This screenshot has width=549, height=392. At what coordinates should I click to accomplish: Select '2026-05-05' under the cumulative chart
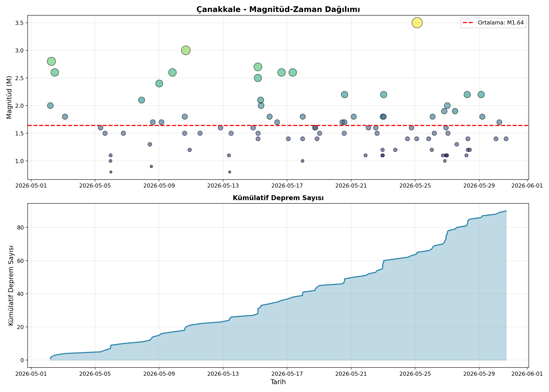95,374
